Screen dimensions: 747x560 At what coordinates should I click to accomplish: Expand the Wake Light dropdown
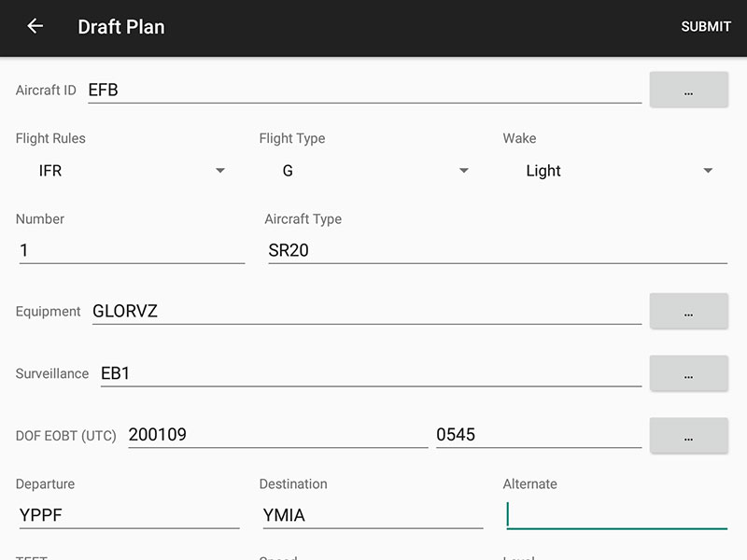(x=617, y=171)
